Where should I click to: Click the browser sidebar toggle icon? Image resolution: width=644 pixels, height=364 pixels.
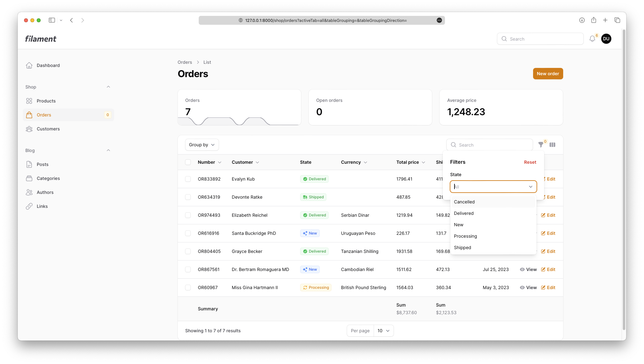tap(52, 20)
